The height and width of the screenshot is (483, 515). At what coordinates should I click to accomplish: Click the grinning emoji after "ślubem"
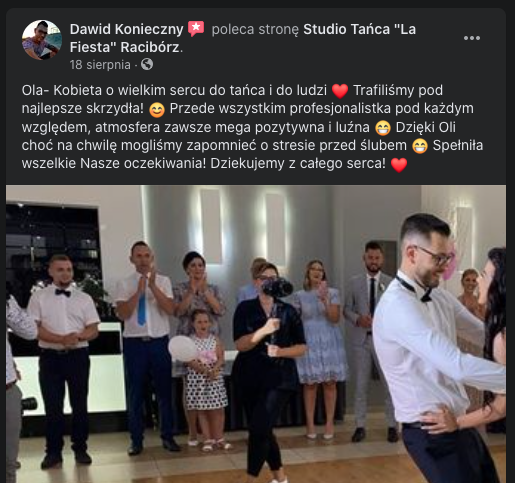coord(420,146)
